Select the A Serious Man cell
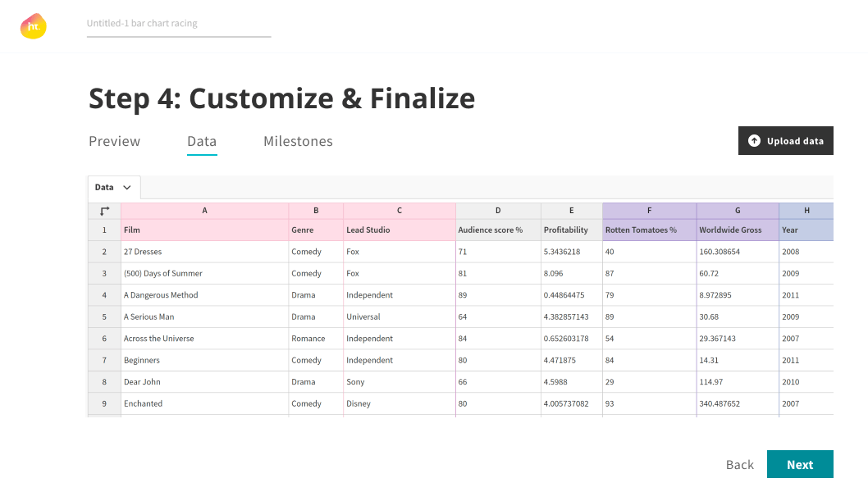 point(204,317)
